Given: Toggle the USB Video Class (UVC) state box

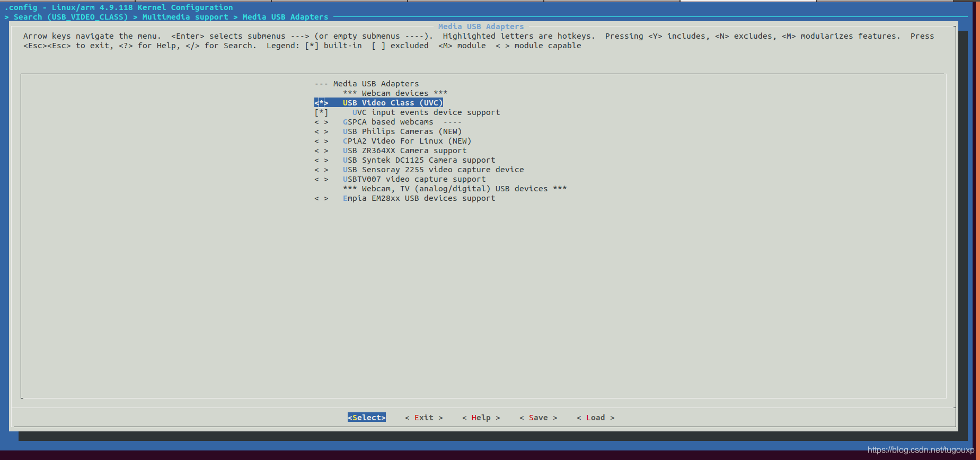Looking at the screenshot, I should pos(321,103).
